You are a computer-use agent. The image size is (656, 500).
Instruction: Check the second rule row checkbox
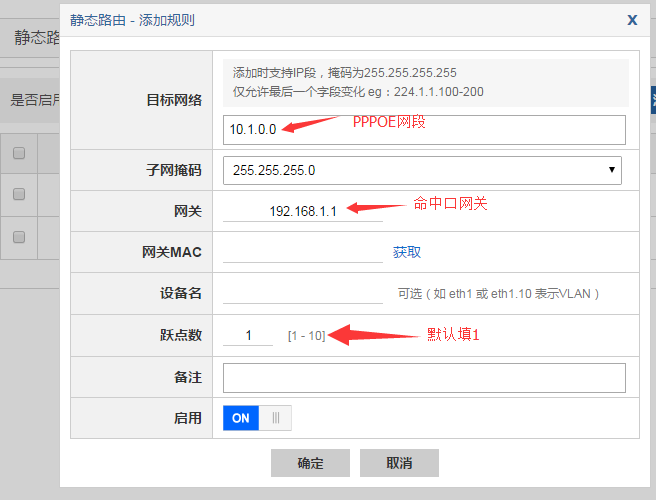coord(19,237)
